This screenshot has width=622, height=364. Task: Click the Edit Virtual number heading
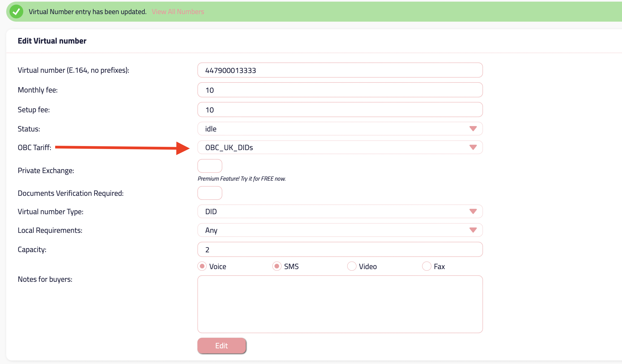(52, 41)
